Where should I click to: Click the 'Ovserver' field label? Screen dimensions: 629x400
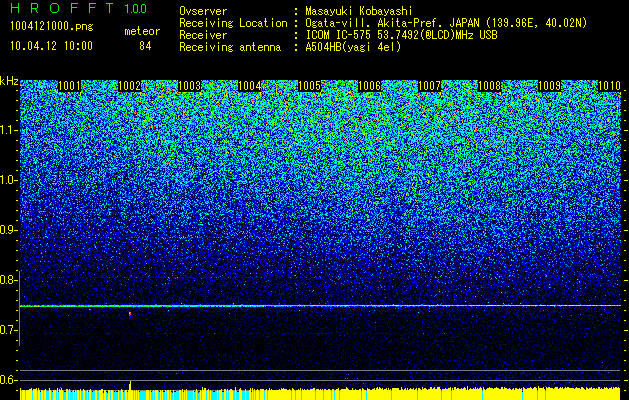[x=203, y=12]
